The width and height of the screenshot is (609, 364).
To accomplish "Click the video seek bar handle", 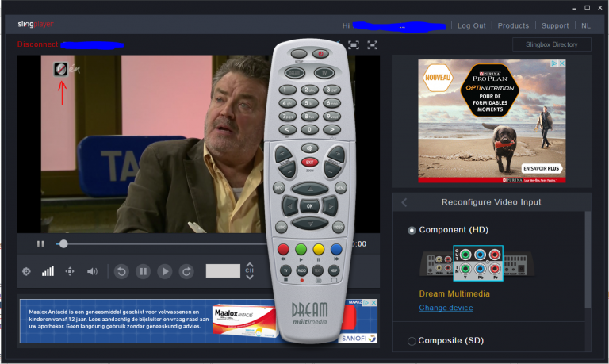I will (x=63, y=243).
